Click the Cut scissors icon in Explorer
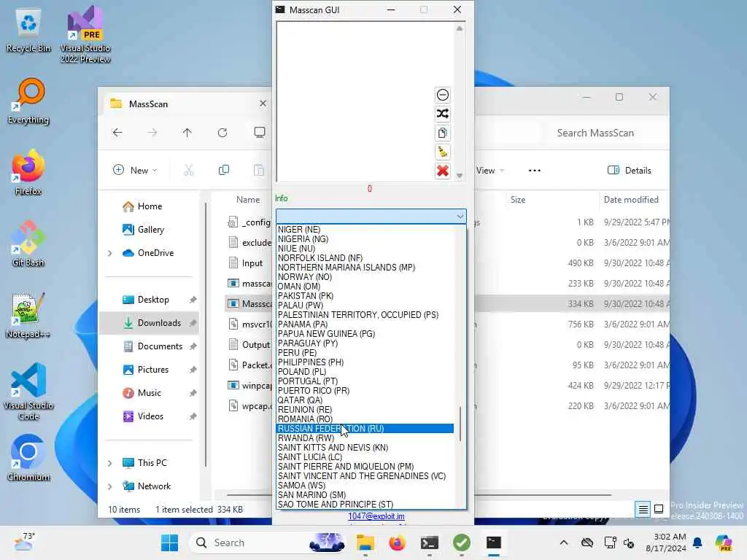747x560 pixels. [x=189, y=170]
